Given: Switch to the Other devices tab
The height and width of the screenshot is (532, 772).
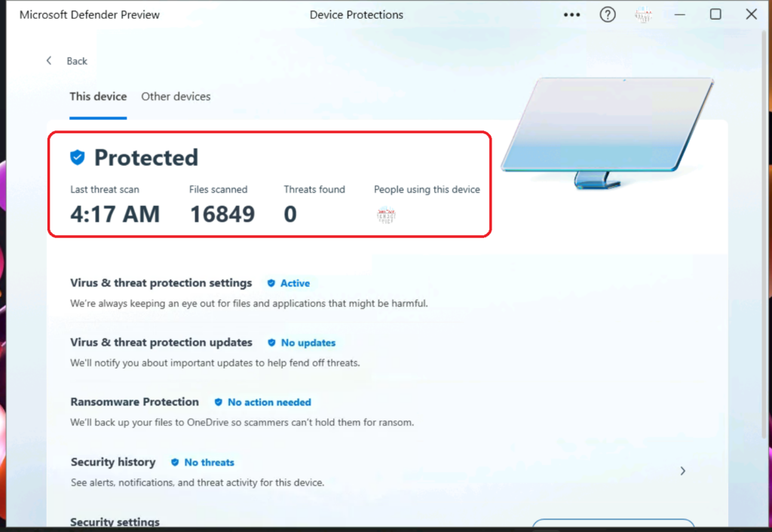Looking at the screenshot, I should [176, 96].
